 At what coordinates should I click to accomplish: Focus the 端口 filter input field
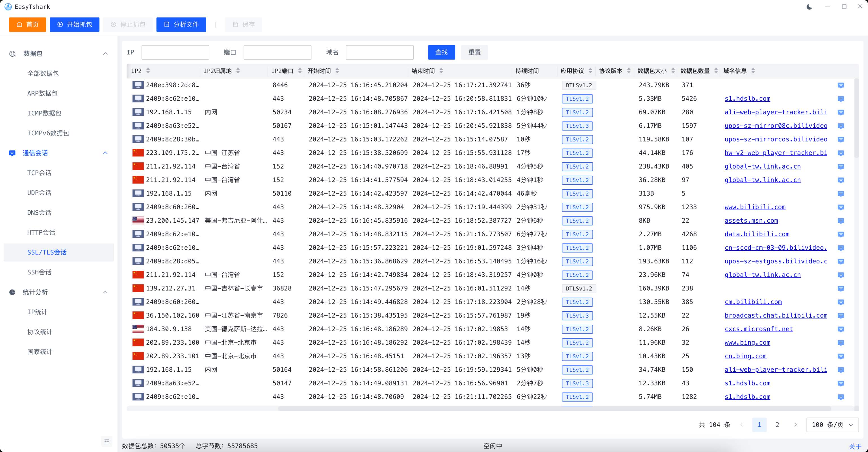coord(277,52)
